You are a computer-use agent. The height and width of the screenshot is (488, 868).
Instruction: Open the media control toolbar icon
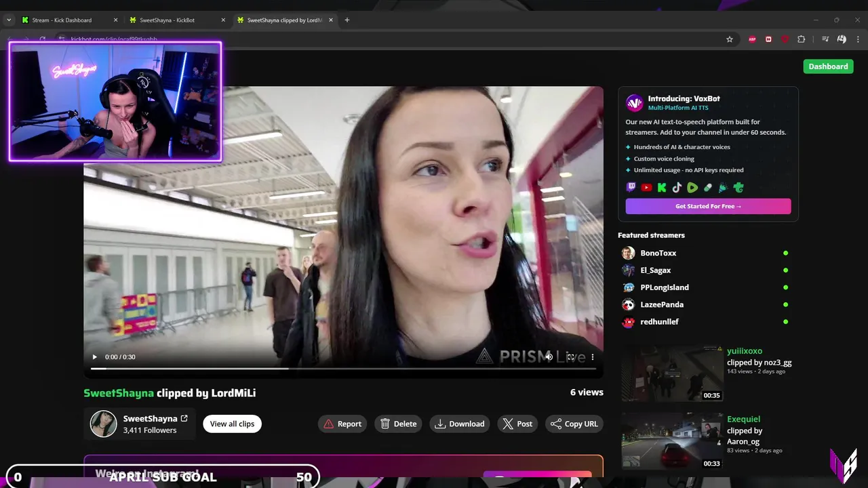825,39
